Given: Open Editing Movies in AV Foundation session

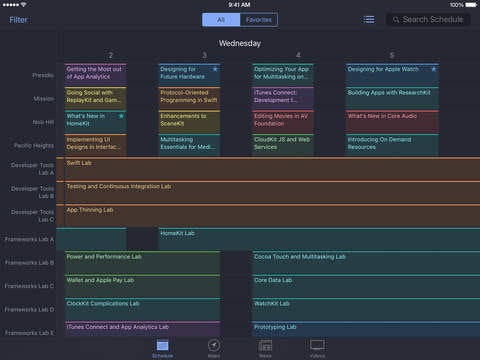Looking at the screenshot, I should tap(283, 122).
